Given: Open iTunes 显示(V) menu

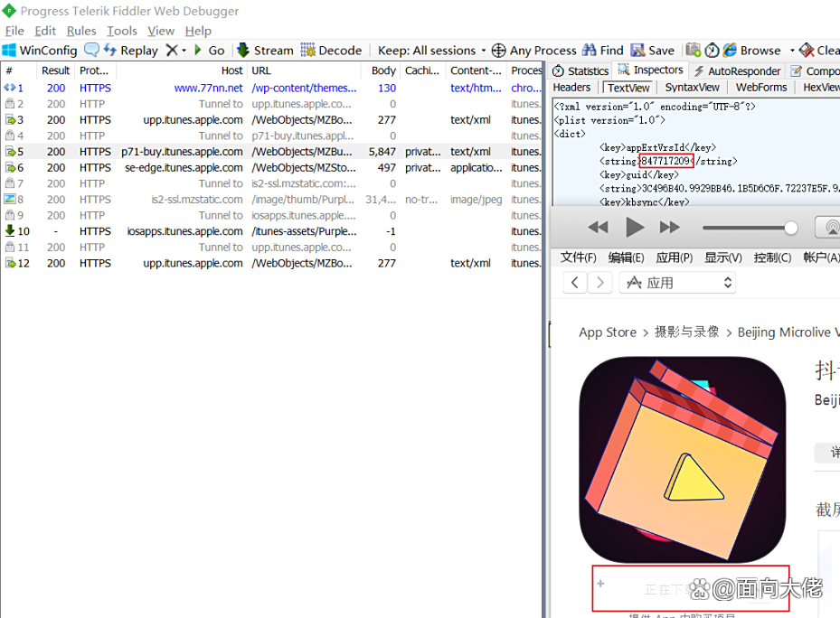Looking at the screenshot, I should pyautogui.click(x=722, y=257).
